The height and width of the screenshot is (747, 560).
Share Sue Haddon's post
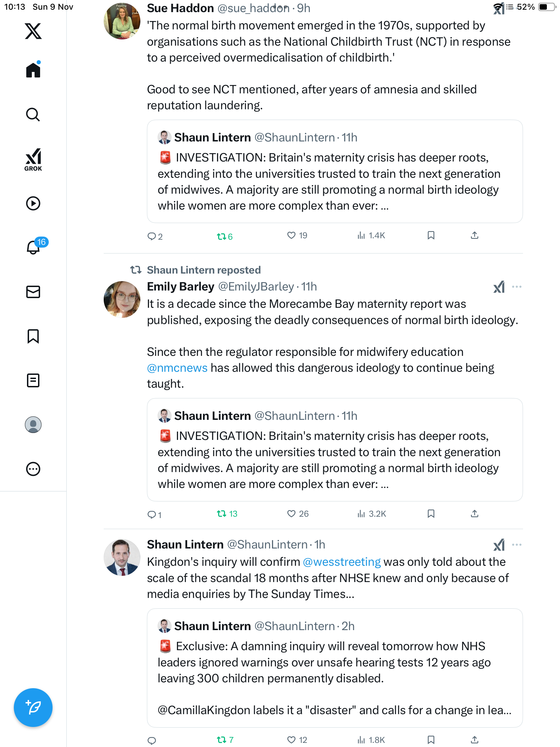coord(475,236)
